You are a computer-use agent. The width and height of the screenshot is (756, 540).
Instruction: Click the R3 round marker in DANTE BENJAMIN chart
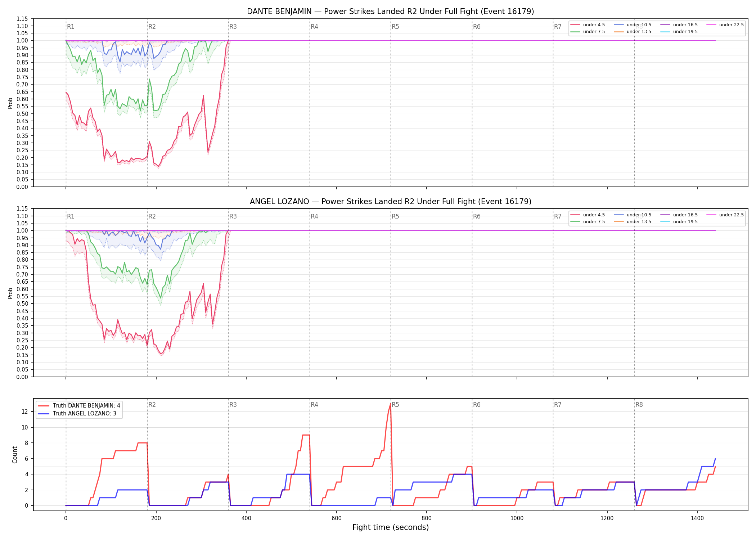pos(233,27)
